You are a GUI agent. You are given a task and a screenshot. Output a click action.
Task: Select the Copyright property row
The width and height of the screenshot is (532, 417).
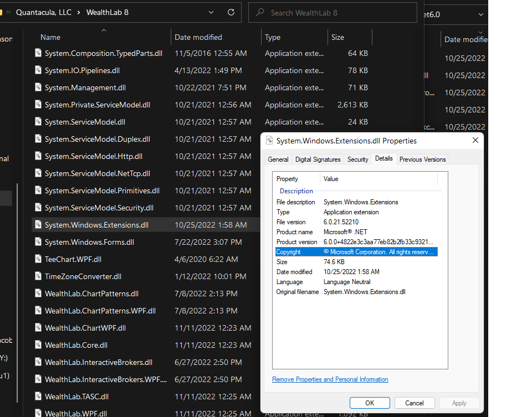(x=356, y=251)
